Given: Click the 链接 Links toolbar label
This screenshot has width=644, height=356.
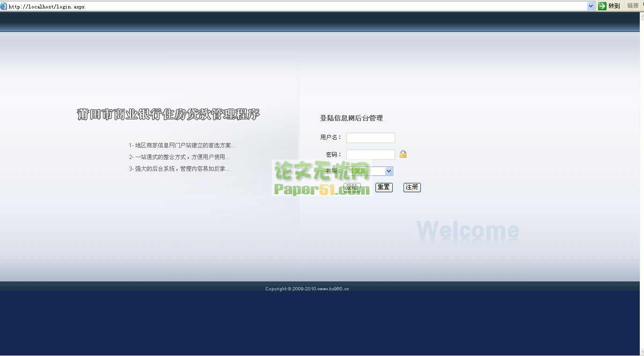Looking at the screenshot, I should point(633,6).
